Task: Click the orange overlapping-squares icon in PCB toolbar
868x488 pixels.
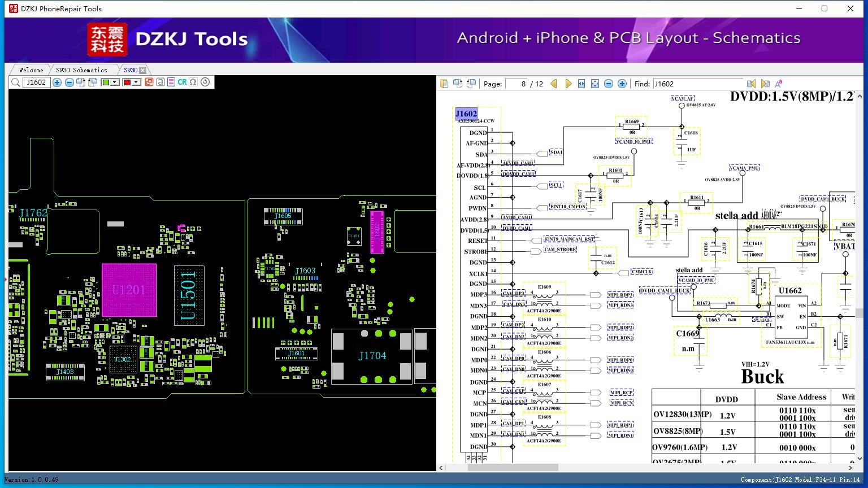Action: [149, 82]
